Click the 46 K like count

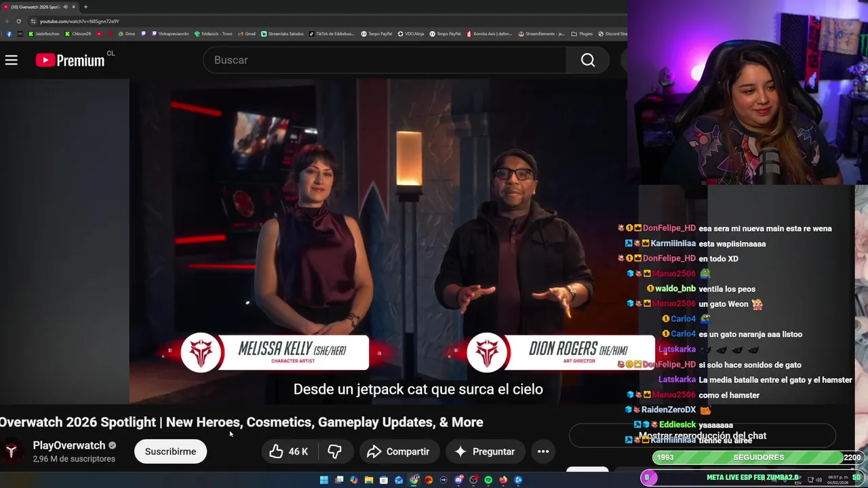298,451
